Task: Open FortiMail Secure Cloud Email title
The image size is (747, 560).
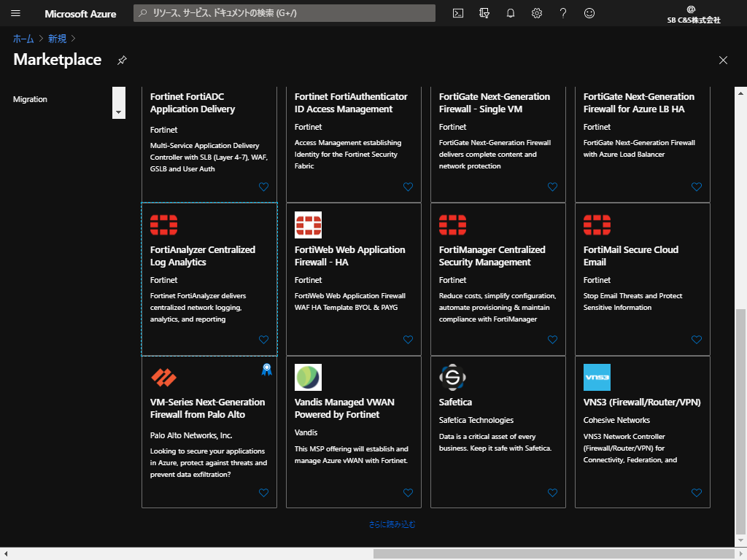Action: coord(631,256)
